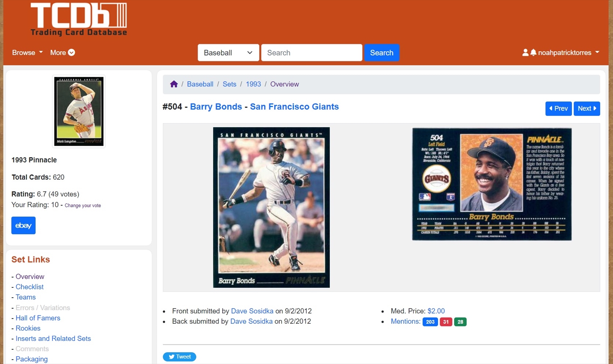Click the TCDb Trading Card Database logo
This screenshot has width=613, height=364.
click(x=79, y=20)
